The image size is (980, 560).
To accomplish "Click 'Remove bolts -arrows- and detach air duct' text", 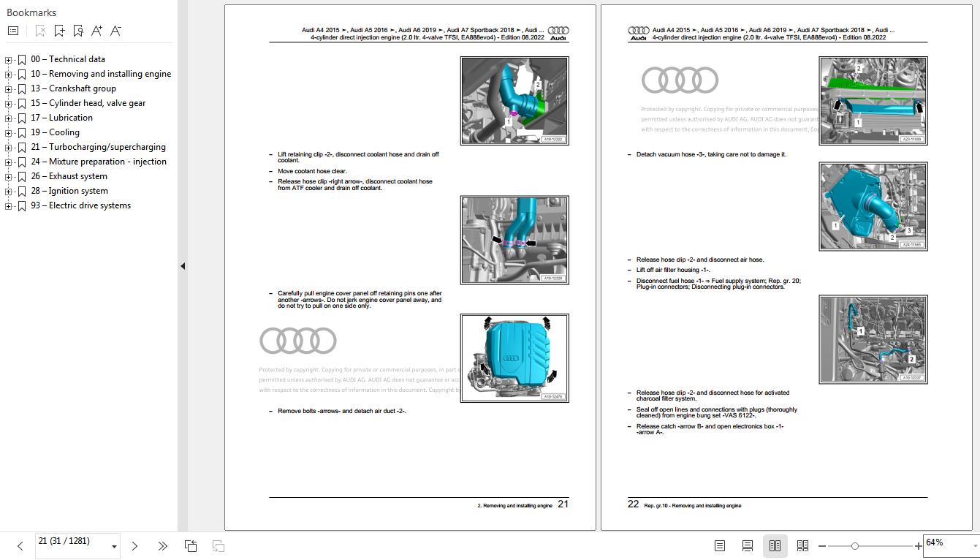I will coord(342,412).
